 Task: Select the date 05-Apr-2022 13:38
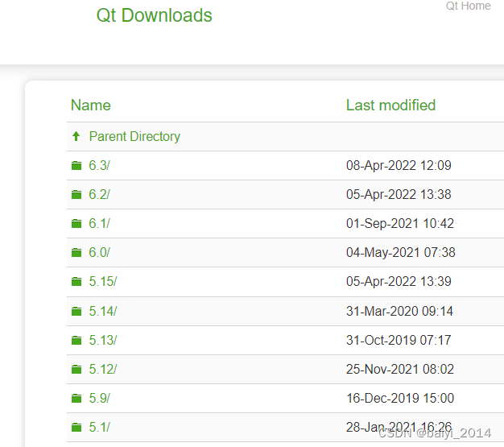399,195
